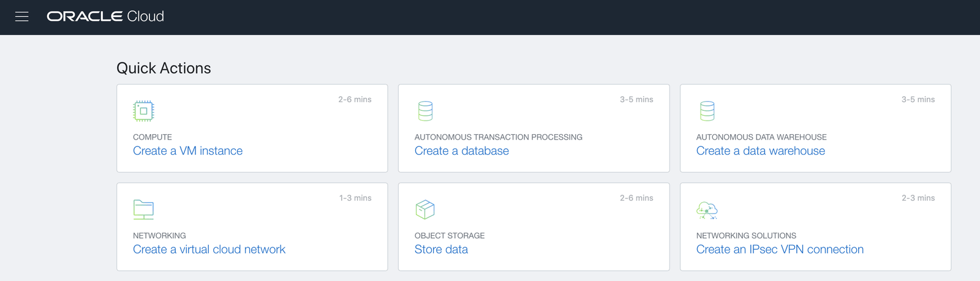
Task: Click the Networking Solutions cloud icon
Action: 707,210
